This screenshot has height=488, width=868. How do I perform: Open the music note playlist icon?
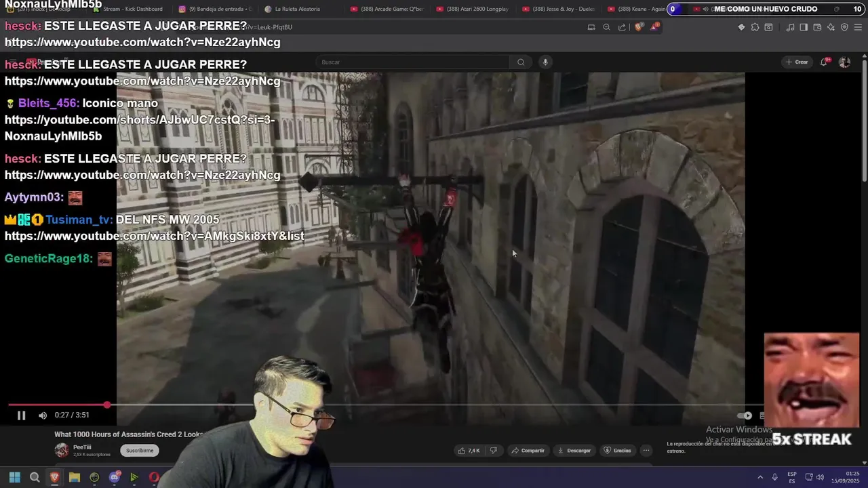pyautogui.click(x=790, y=27)
